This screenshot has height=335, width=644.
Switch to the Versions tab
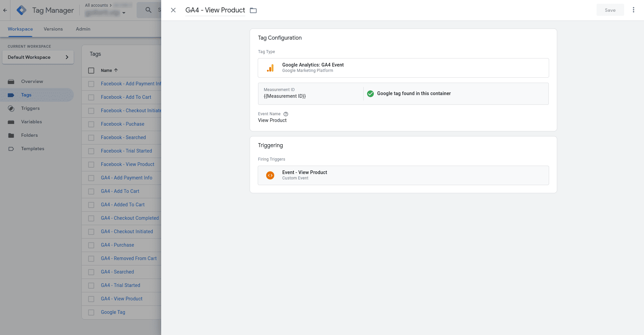click(53, 29)
